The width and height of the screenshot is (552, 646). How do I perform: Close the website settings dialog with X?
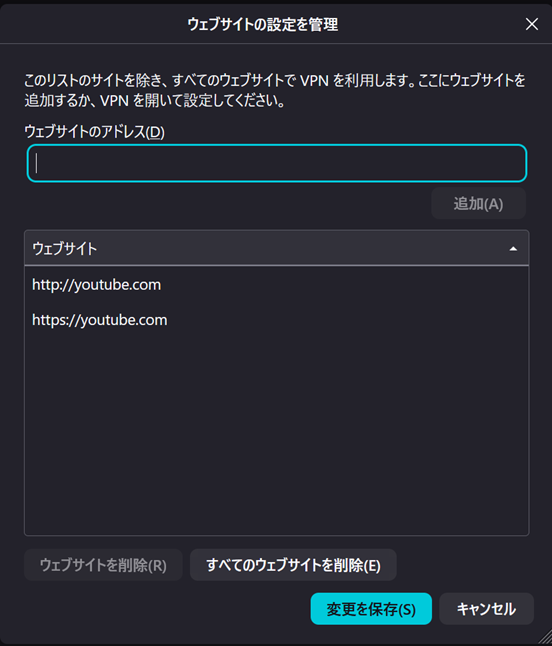532,24
